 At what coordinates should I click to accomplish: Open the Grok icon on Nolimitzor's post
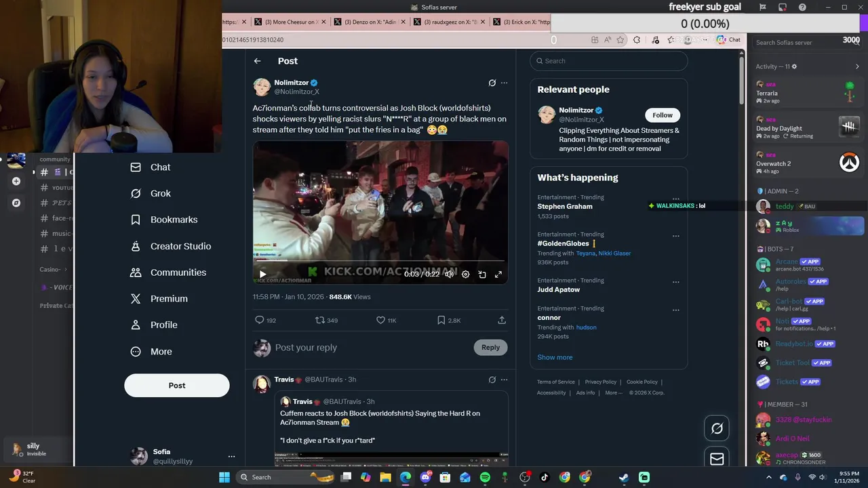tap(492, 83)
